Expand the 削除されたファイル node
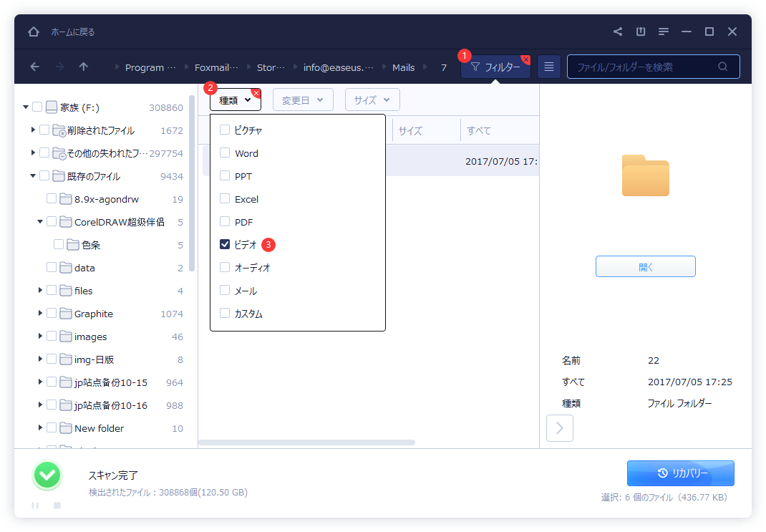 point(33,130)
